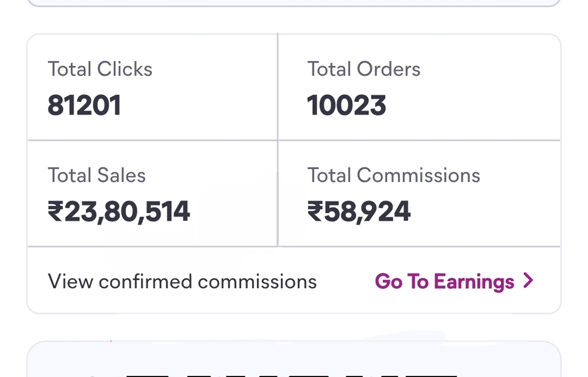Select the Total Orders label
The height and width of the screenshot is (377, 588).
[364, 69]
